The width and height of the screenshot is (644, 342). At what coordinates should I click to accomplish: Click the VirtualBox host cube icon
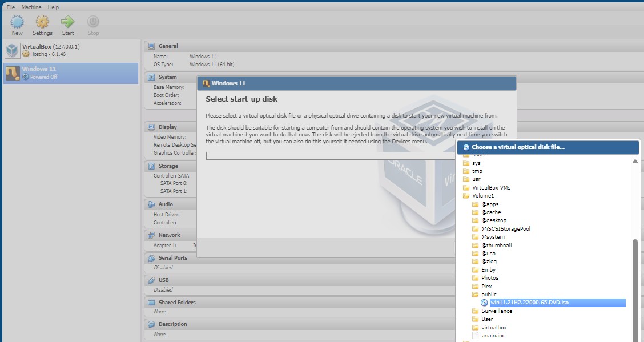(x=13, y=50)
